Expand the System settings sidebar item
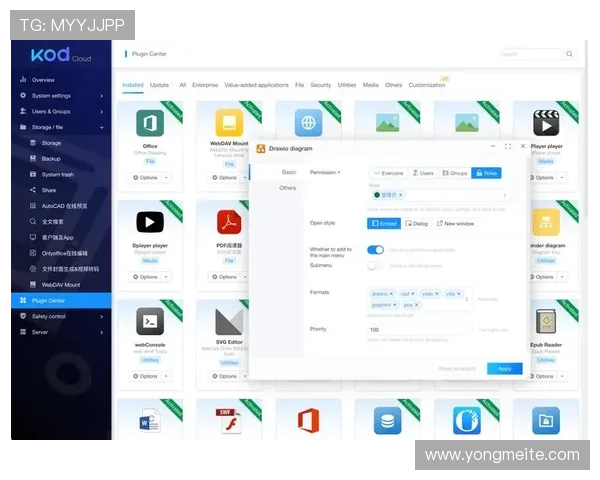Image resolution: width=600 pixels, height=480 pixels. [60, 96]
